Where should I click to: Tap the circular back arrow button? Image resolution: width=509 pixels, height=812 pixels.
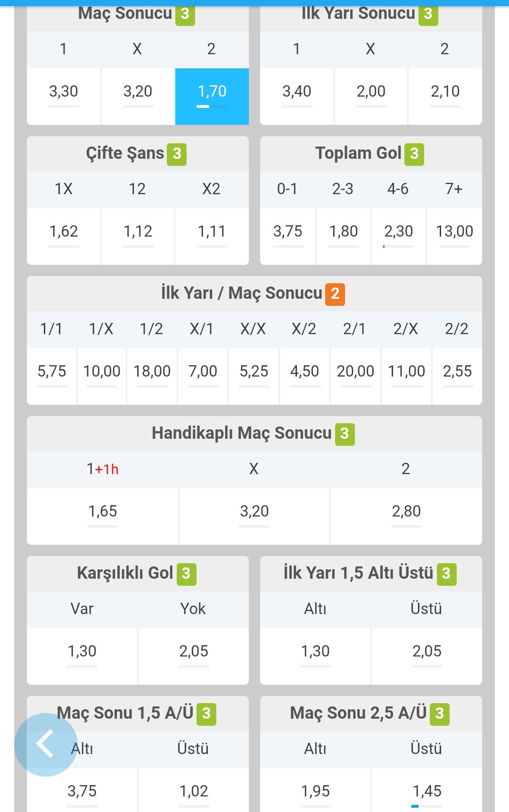pos(46,745)
